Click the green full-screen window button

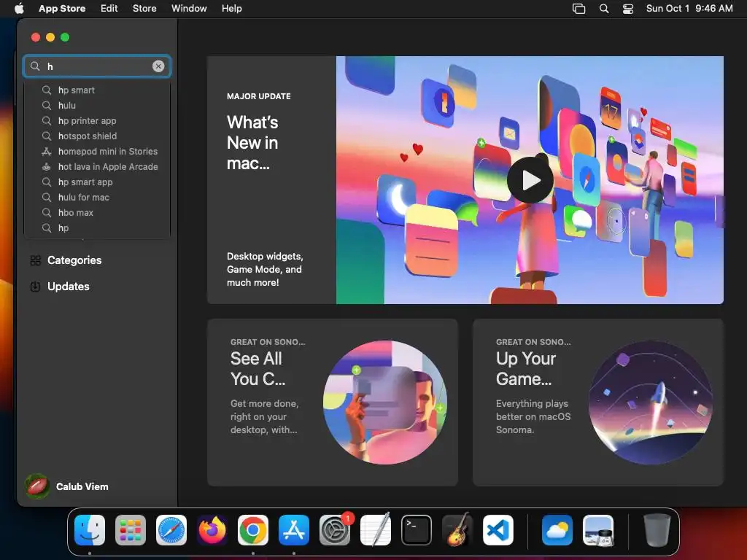[65, 37]
